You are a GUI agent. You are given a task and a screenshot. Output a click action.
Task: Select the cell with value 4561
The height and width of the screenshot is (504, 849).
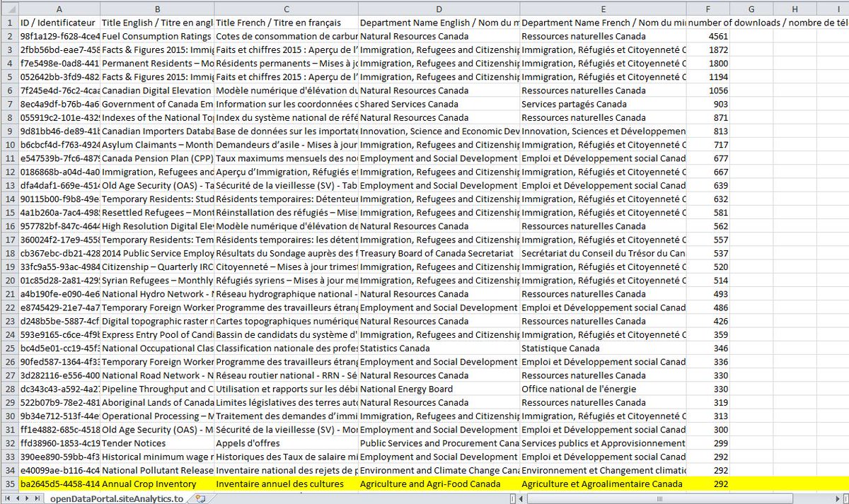[x=708, y=36]
